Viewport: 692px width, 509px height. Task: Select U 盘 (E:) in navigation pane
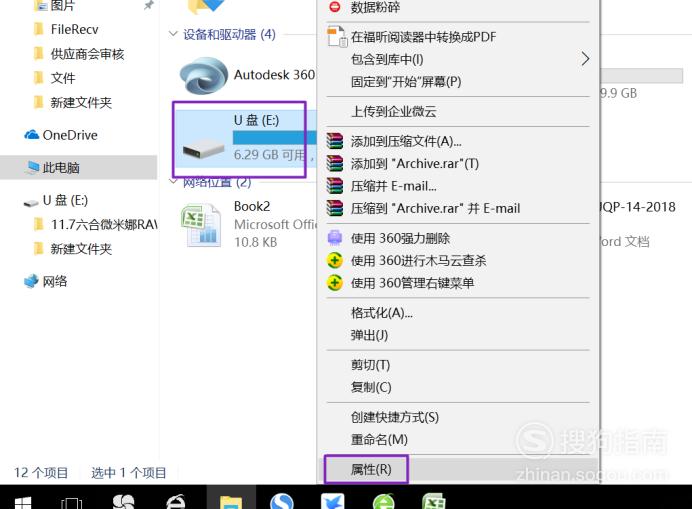point(65,200)
